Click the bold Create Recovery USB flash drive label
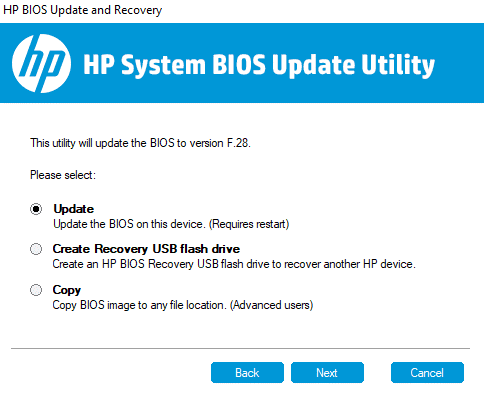 [x=146, y=249]
